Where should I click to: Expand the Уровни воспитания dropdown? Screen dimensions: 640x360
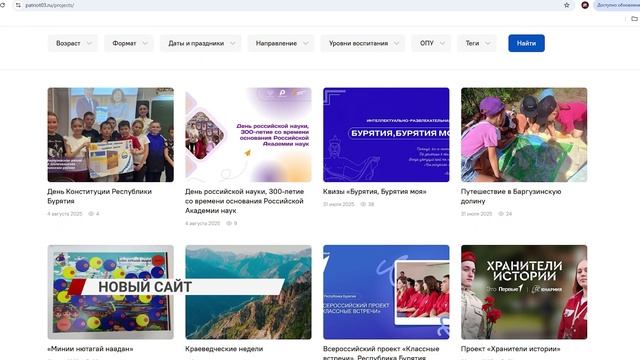363,43
